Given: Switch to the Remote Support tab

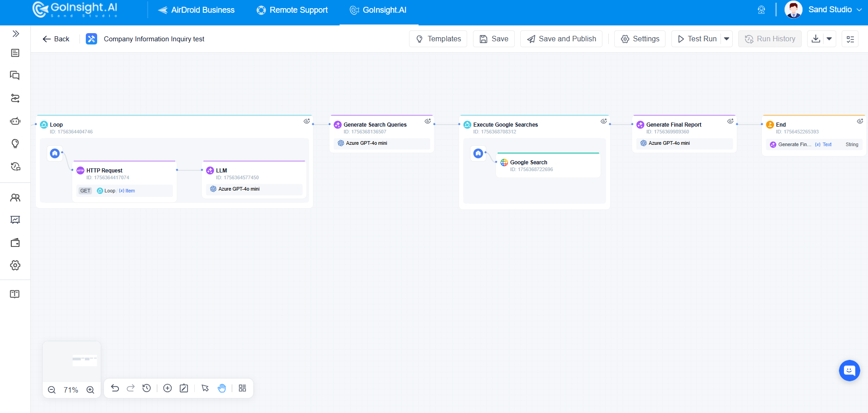Looking at the screenshot, I should 292,10.
